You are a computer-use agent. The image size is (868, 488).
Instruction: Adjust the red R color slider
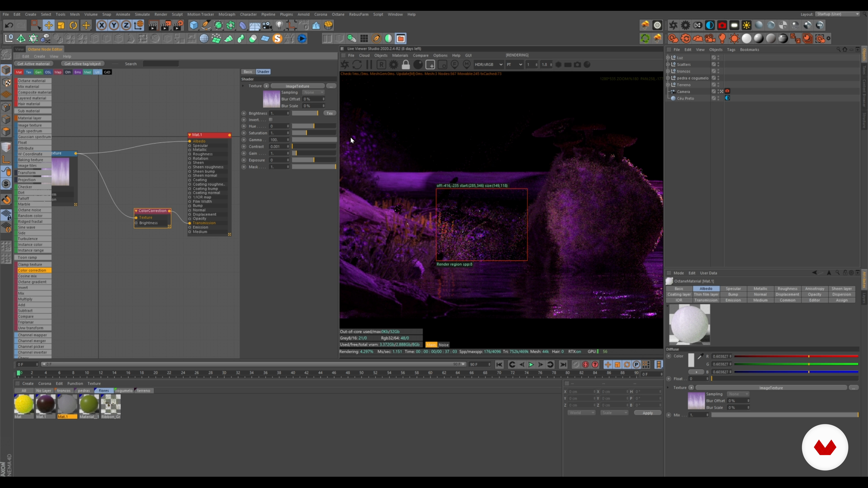(796, 356)
